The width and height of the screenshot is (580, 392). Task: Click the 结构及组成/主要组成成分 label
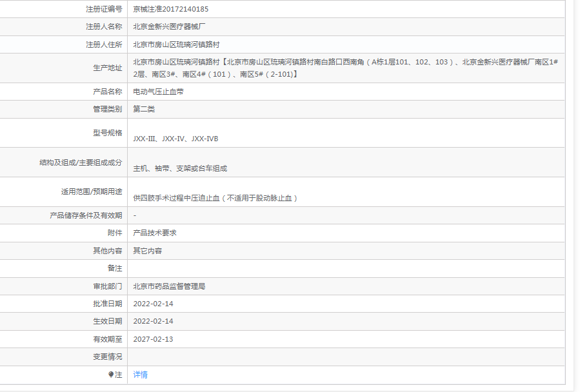[x=81, y=162]
